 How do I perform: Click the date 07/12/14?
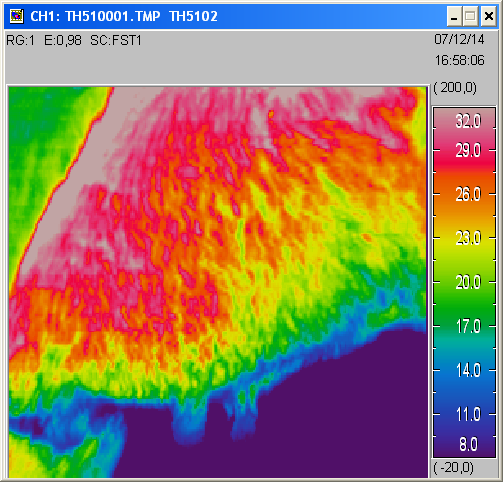point(459,39)
